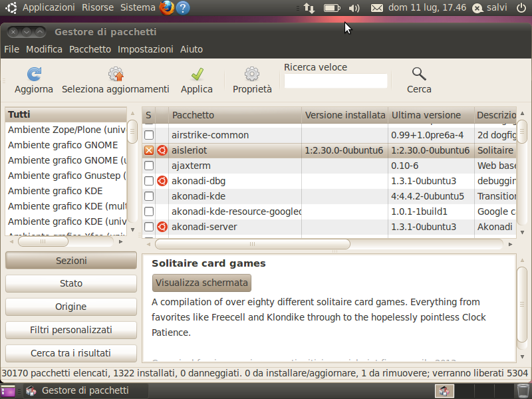
Task: Open the salvi user menu
Action: click(490, 8)
